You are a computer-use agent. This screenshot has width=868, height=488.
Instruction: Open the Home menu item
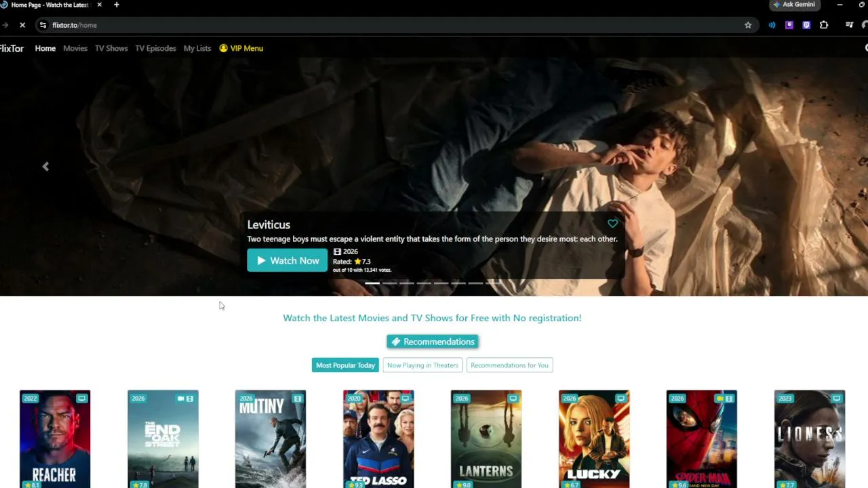(x=45, y=48)
